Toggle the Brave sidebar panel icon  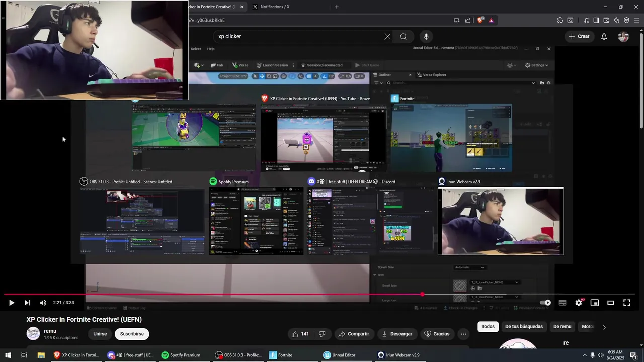click(596, 20)
